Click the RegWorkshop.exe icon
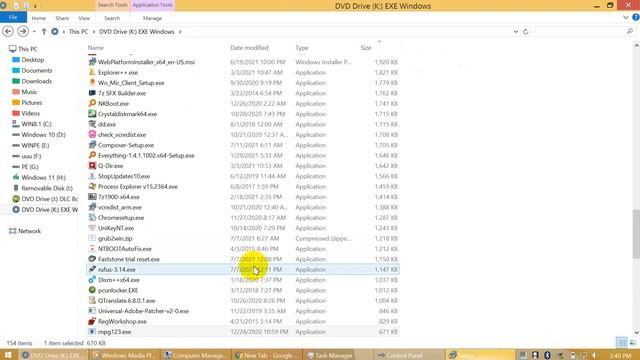The width and height of the screenshot is (640, 360). point(92,321)
